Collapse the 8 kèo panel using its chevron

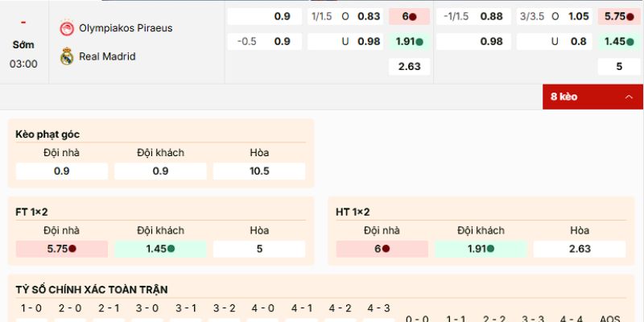tap(628, 97)
